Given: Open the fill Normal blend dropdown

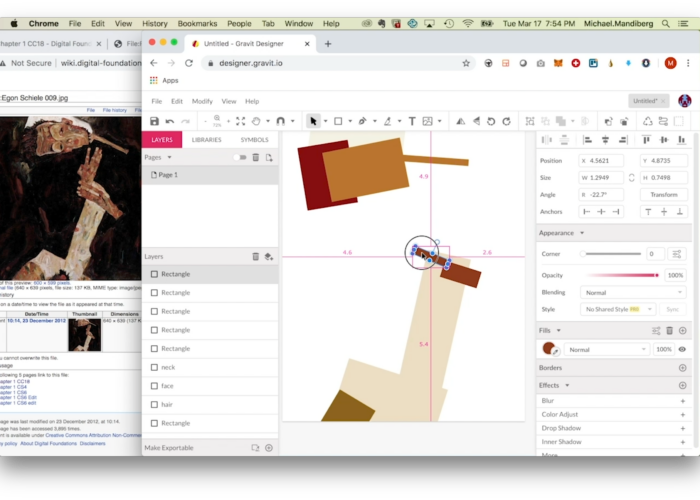Looking at the screenshot, I should click(x=606, y=350).
